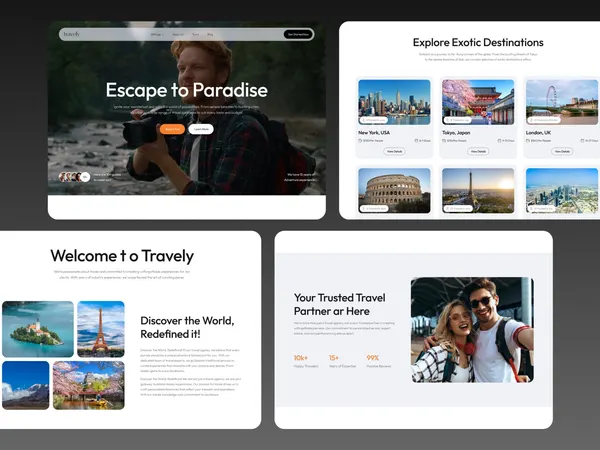Screen dimensions: 600x450
Task: Click the Explore Exotic Destinations heading
Action: (478, 42)
